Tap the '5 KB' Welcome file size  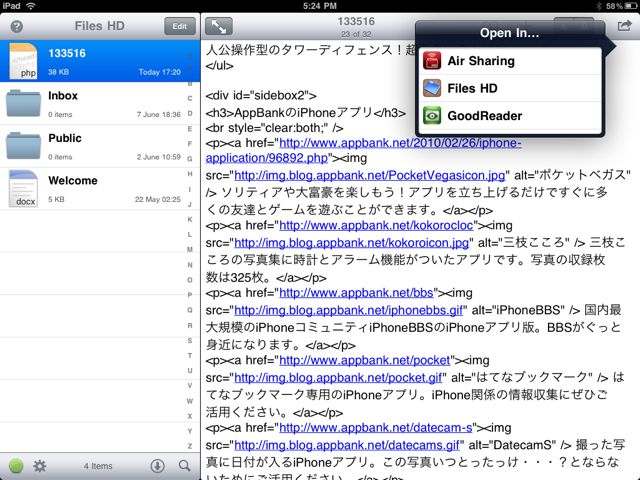tap(56, 199)
